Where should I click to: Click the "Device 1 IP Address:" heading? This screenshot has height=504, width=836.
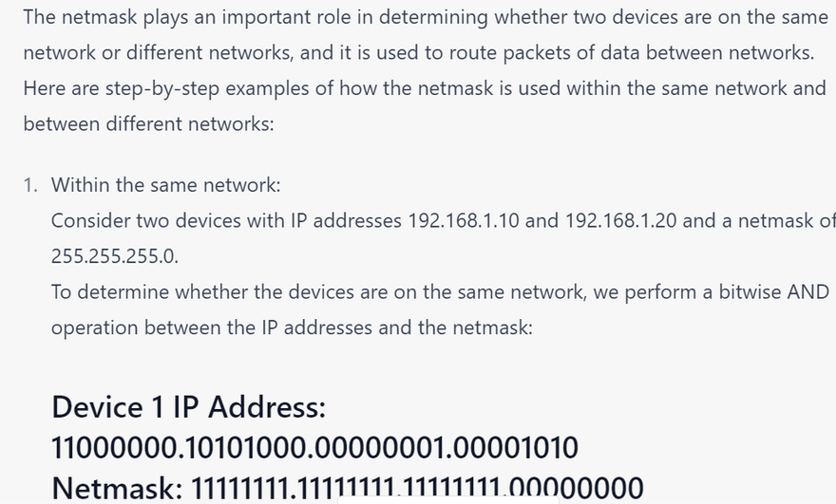(x=188, y=407)
